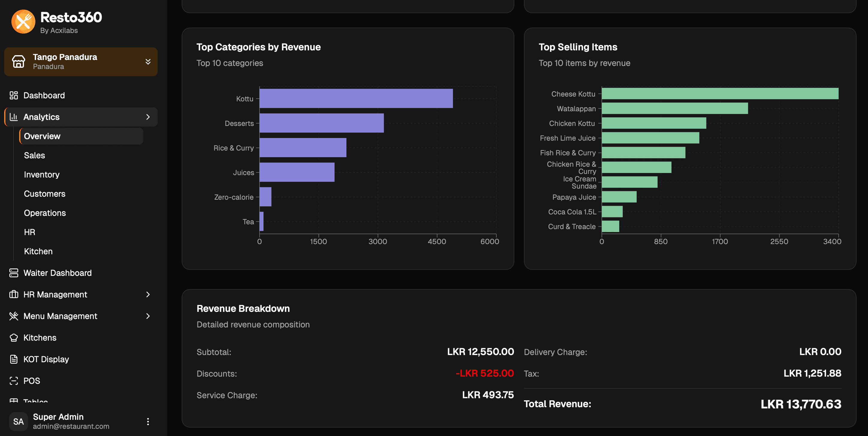Screen dimensions: 868x436
Task: Click the SA admin avatar badge
Action: coord(19,421)
